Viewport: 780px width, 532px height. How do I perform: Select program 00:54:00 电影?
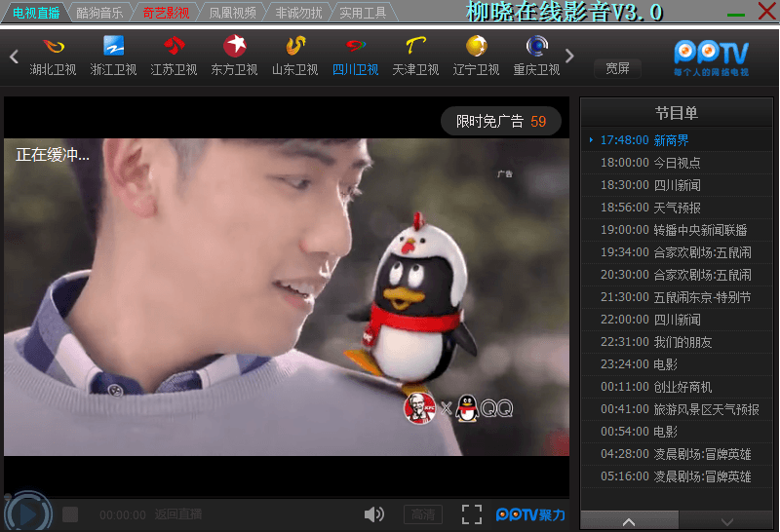point(677,432)
